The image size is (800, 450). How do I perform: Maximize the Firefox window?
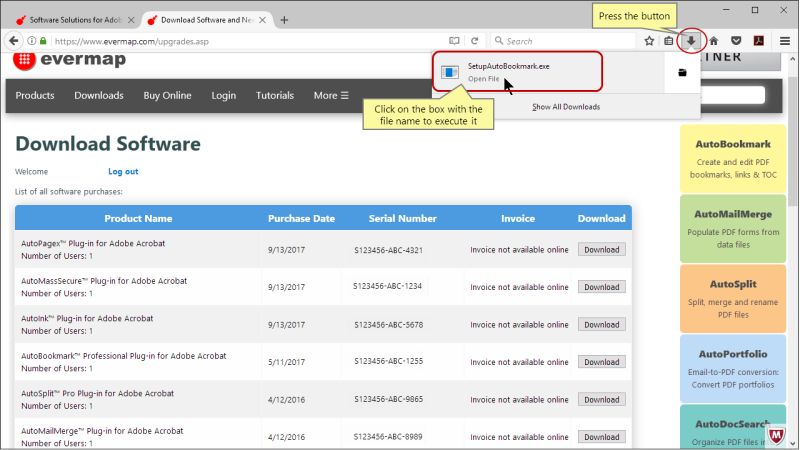tap(755, 10)
